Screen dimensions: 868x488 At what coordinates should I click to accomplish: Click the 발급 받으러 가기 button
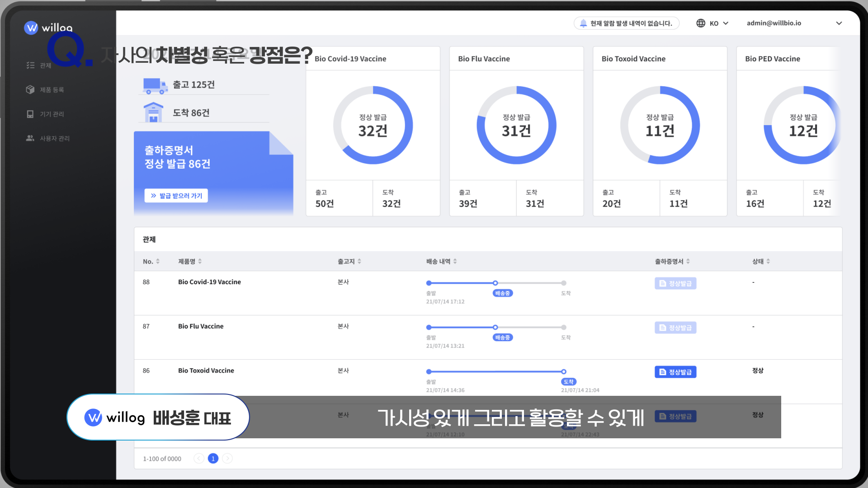(x=176, y=196)
